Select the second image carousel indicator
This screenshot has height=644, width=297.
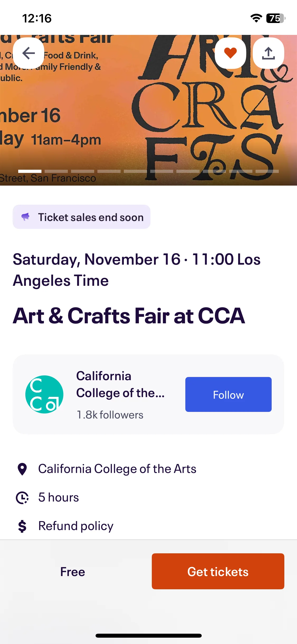pyautogui.click(x=56, y=171)
